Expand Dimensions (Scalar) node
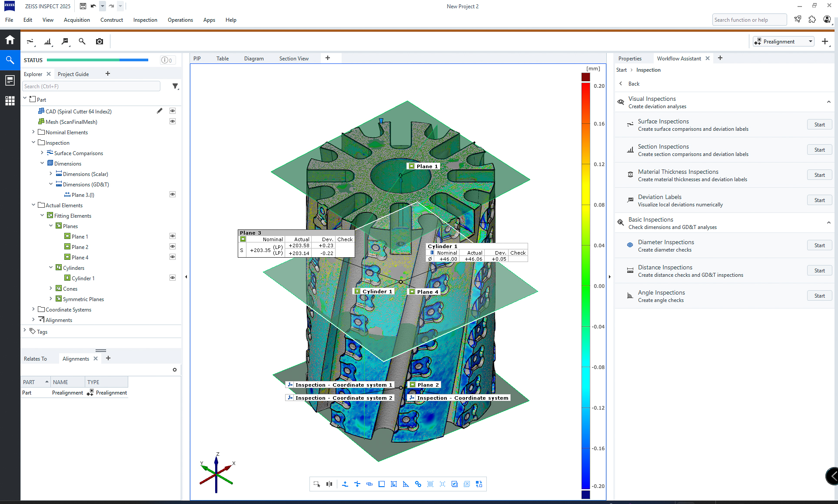 point(51,174)
